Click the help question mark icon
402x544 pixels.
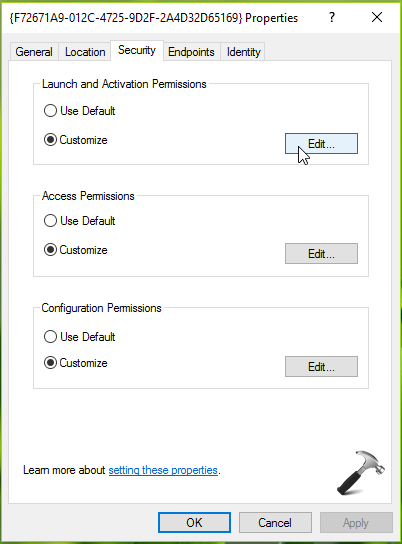[332, 17]
